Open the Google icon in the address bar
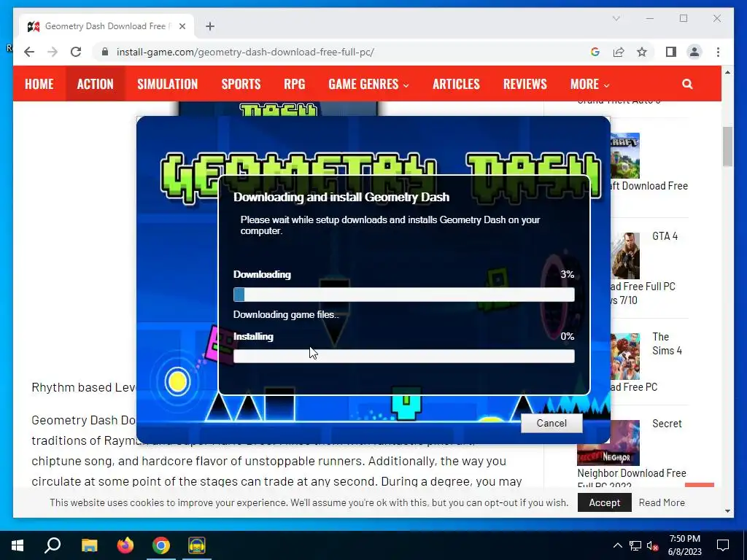 tap(595, 52)
